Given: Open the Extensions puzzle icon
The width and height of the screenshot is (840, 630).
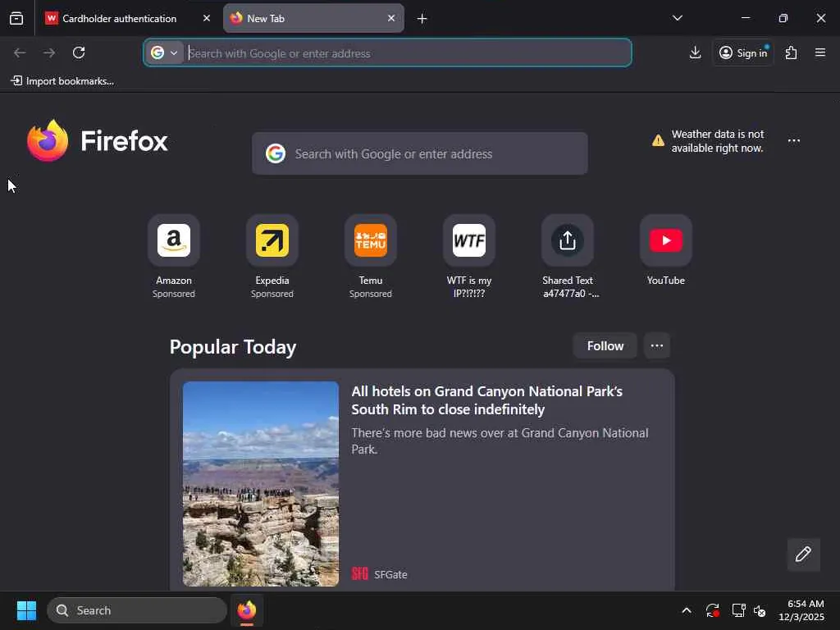Looking at the screenshot, I should coord(791,52).
